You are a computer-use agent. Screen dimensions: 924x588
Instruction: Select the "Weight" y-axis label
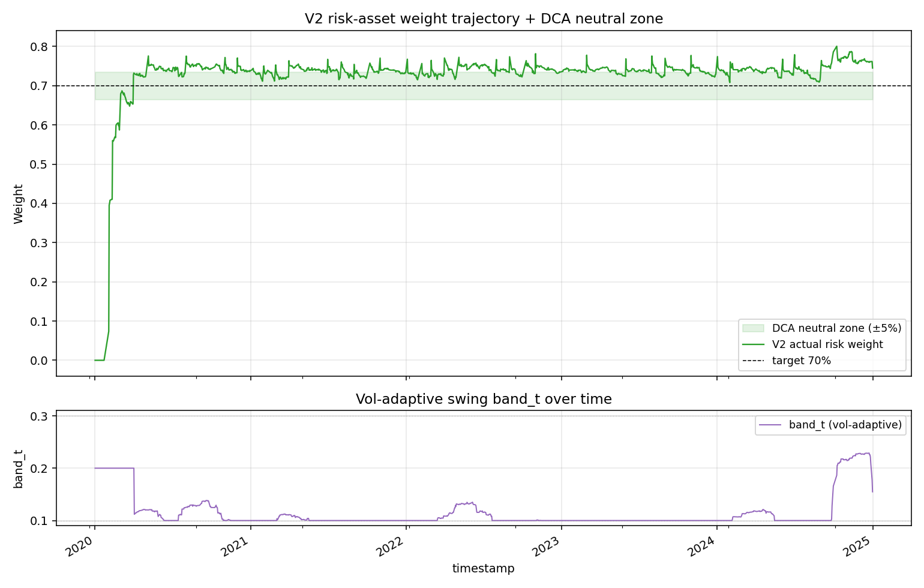coord(19,204)
